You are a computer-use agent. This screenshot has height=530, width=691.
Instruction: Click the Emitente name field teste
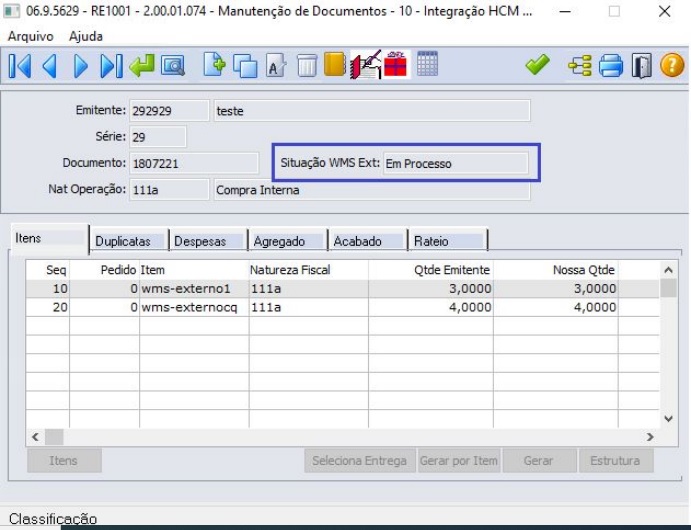[372, 111]
